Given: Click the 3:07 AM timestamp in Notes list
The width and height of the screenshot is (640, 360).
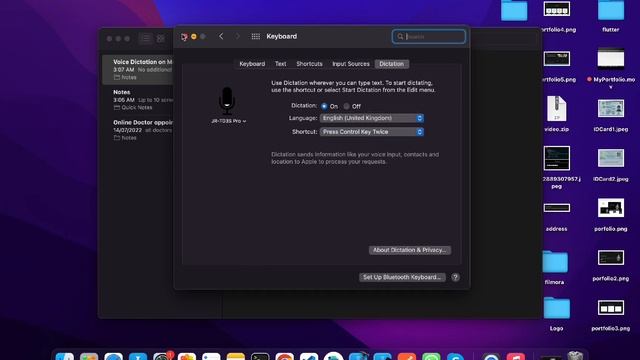Looking at the screenshot, I should click(124, 70).
